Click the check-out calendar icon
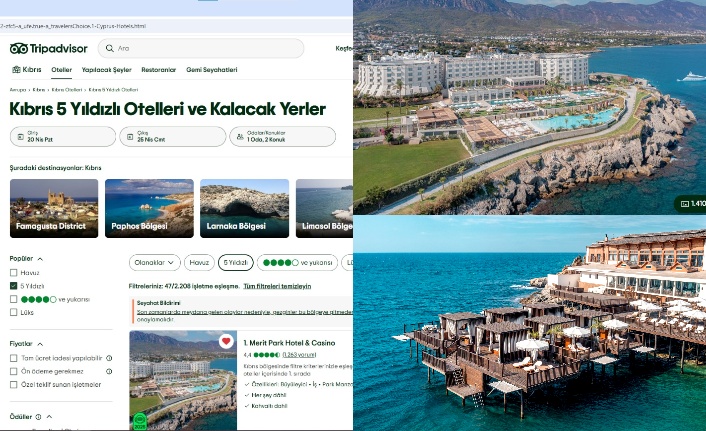The height and width of the screenshot is (431, 706). (x=130, y=136)
